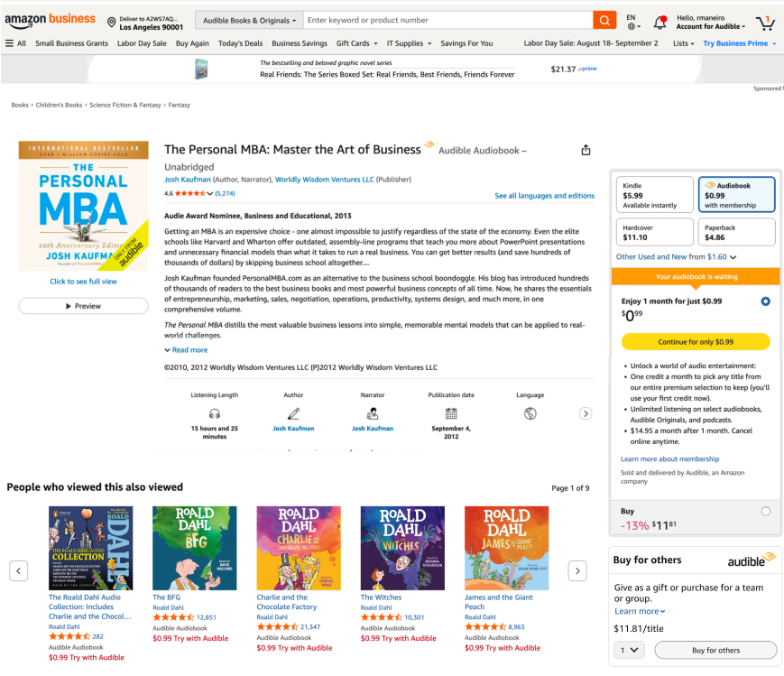The width and height of the screenshot is (784, 676).
Task: Select the Buy radio option
Action: tap(765, 512)
